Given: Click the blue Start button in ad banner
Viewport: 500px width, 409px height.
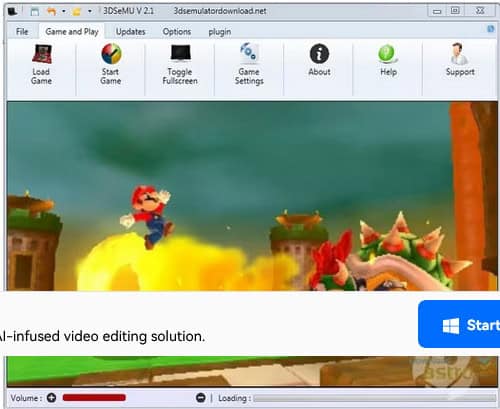Looking at the screenshot, I should 459,324.
